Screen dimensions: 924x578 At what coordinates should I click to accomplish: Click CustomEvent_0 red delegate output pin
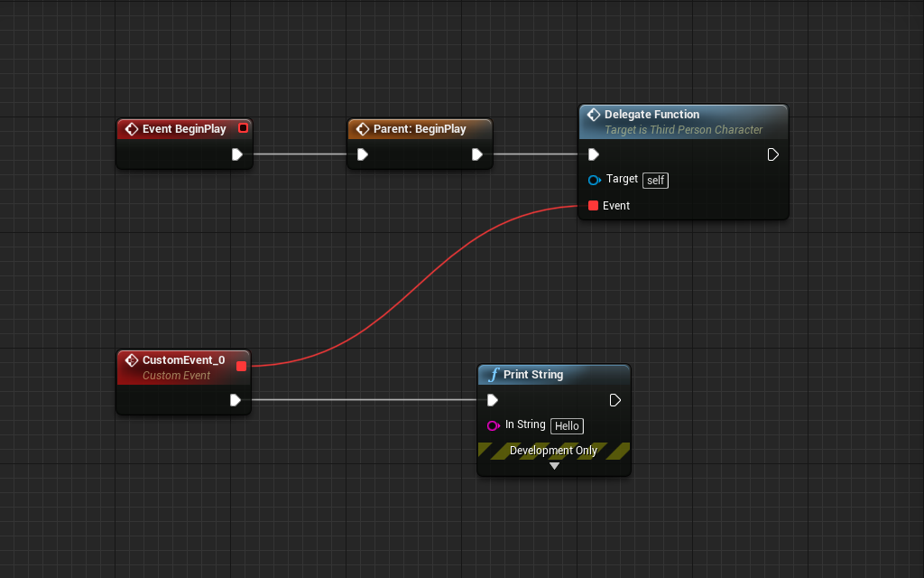pos(241,367)
